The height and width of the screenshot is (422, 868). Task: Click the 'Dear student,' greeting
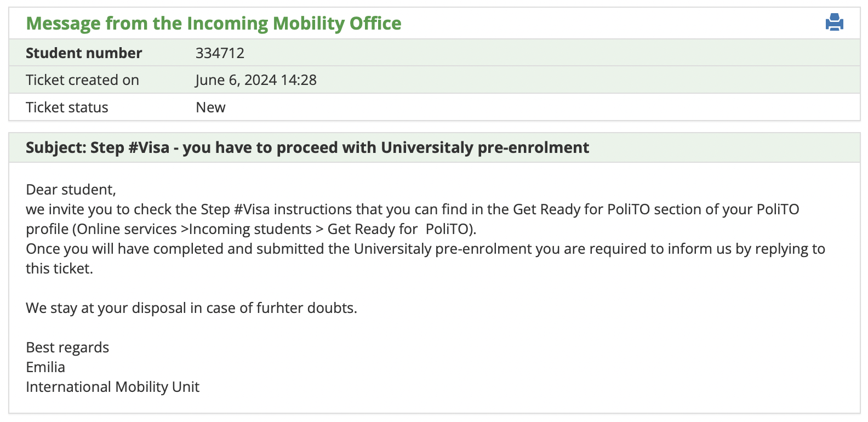coord(71,190)
